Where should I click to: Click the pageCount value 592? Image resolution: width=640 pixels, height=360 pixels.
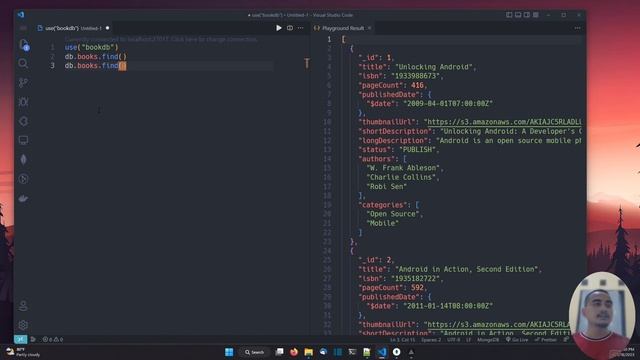tap(417, 288)
